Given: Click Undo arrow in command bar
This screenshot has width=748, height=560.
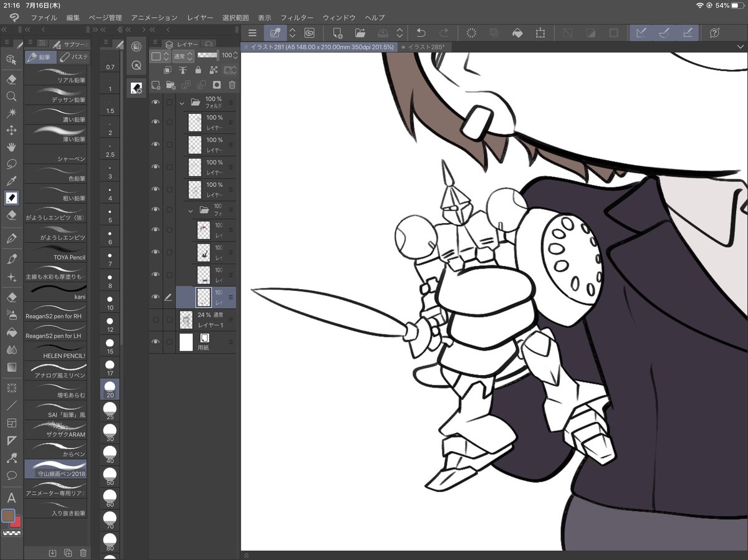Looking at the screenshot, I should [421, 33].
